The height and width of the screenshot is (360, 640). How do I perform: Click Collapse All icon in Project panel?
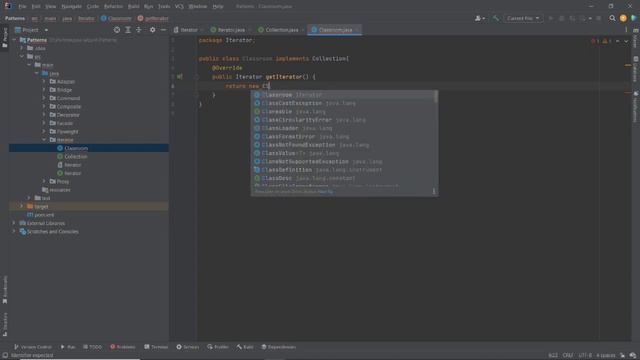(139, 30)
